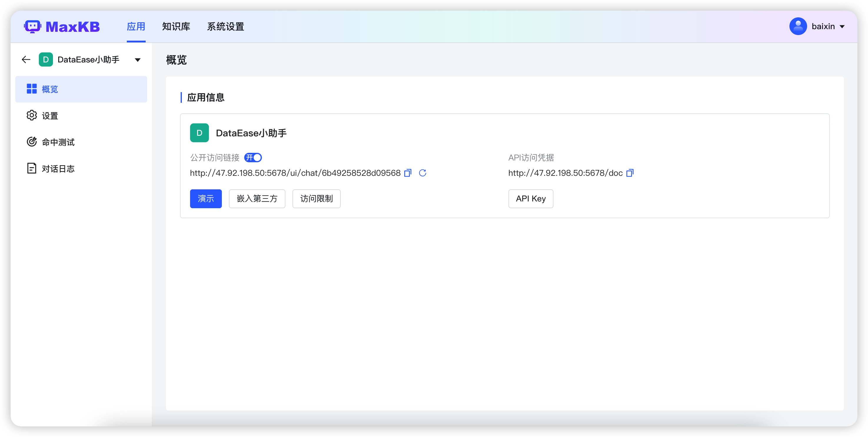The image size is (868, 437).
Task: Click the settings gear icon in sidebar
Action: click(32, 115)
